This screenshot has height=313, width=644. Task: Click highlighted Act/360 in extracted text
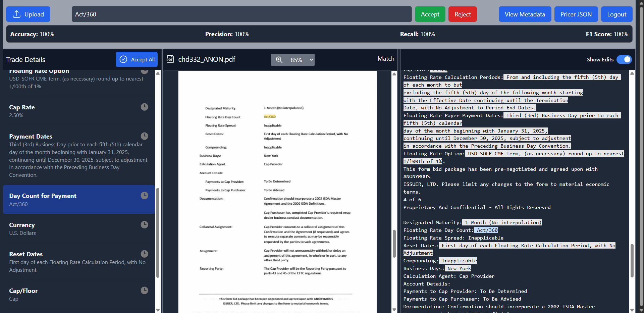(486, 230)
